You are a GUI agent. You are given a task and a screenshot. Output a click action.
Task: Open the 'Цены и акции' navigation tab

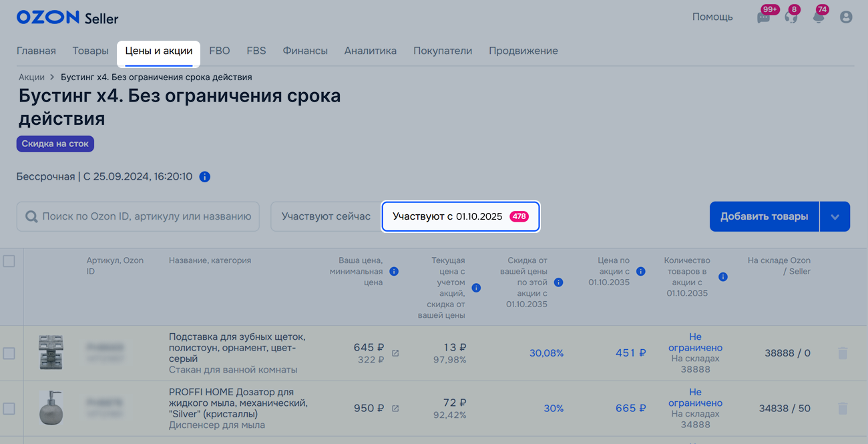tap(159, 51)
